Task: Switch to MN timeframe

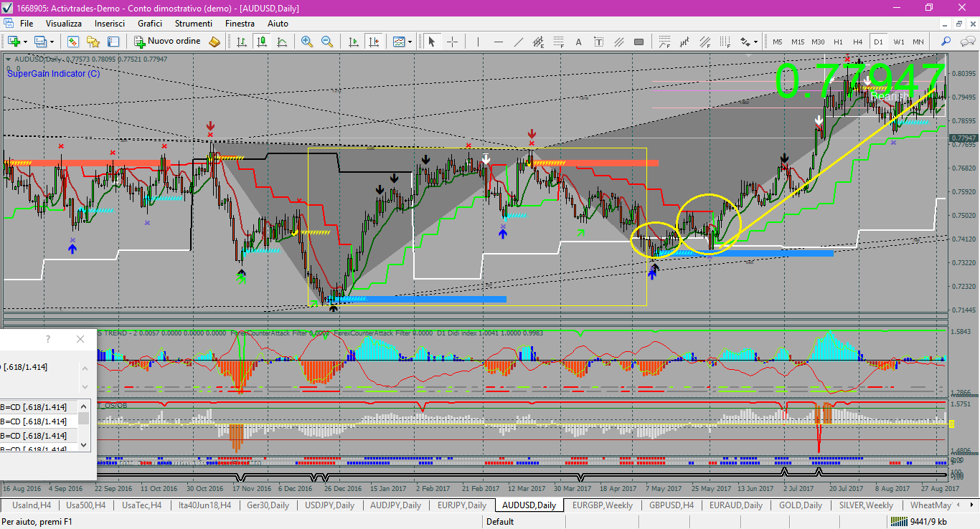Action: [x=918, y=42]
